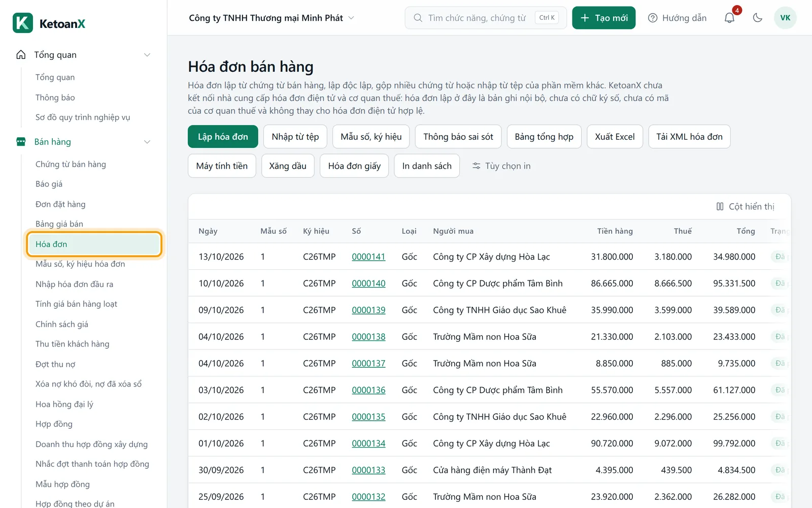Toggle dark mode moon icon

coord(758,18)
